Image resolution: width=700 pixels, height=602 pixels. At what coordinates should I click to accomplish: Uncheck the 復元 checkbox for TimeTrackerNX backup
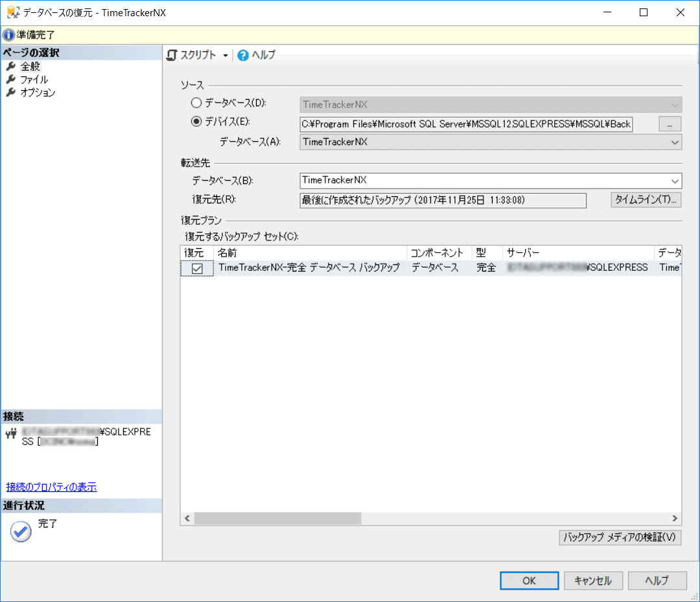click(197, 268)
